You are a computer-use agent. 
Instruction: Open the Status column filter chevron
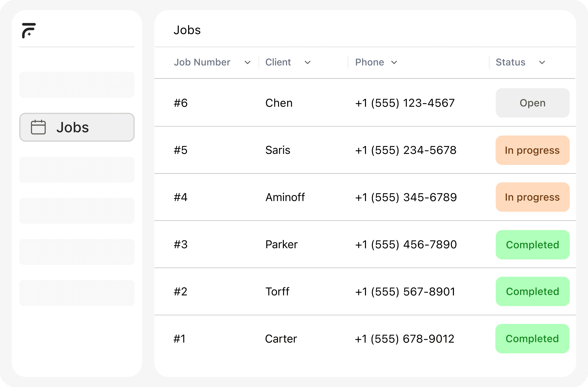click(x=542, y=62)
